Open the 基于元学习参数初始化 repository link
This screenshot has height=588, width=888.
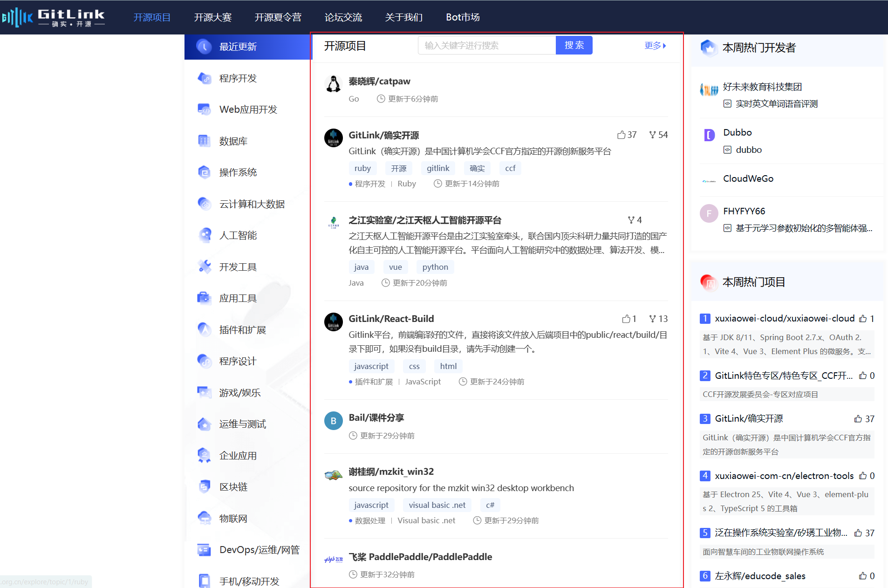click(804, 228)
